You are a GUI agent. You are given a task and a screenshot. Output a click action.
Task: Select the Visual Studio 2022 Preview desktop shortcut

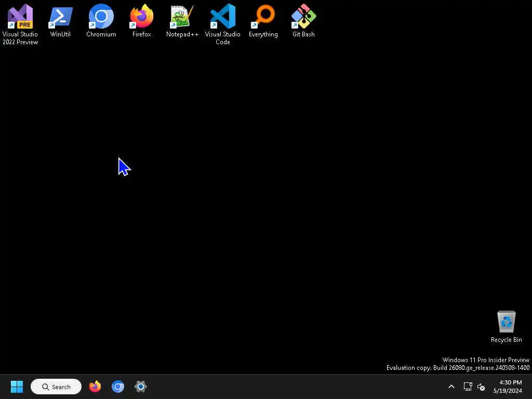20,24
